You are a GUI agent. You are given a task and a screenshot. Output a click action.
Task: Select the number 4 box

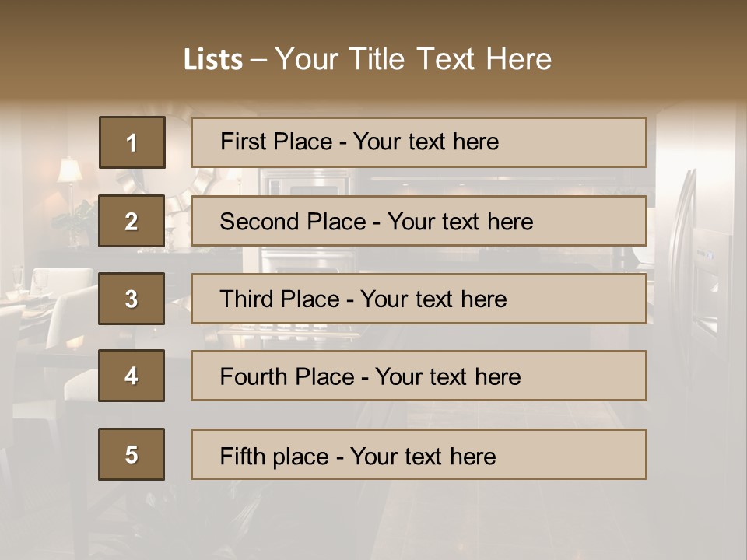132,376
